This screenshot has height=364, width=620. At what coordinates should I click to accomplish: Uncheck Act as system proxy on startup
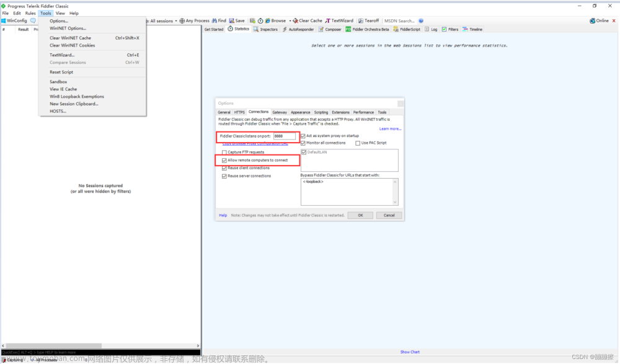(303, 136)
